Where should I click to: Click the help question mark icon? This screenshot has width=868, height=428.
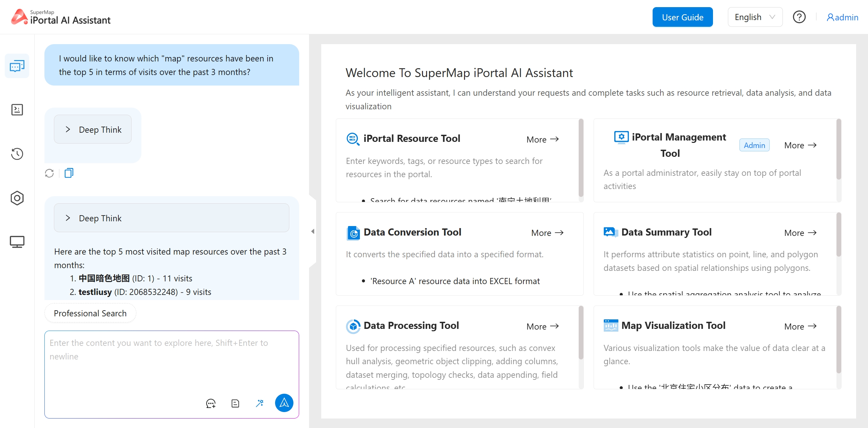pyautogui.click(x=799, y=17)
